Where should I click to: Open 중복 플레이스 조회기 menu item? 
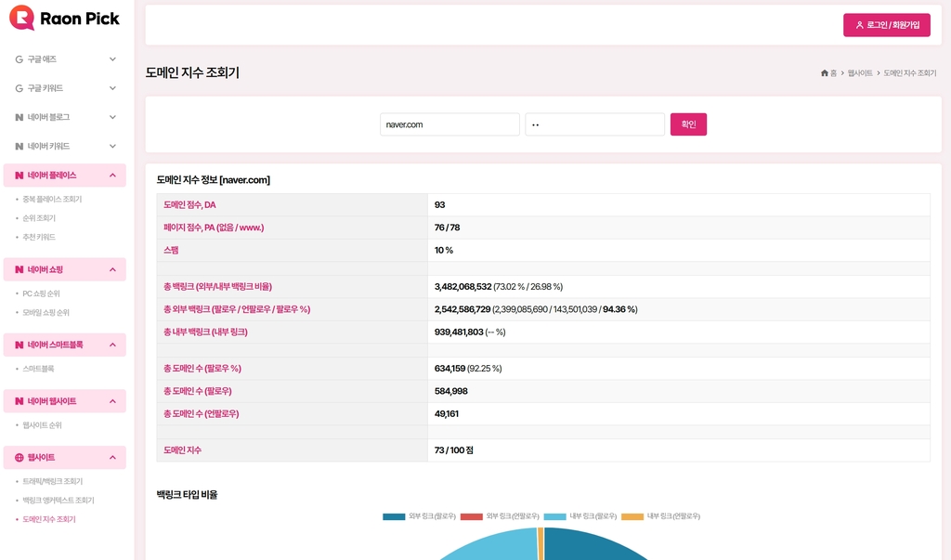[52, 199]
